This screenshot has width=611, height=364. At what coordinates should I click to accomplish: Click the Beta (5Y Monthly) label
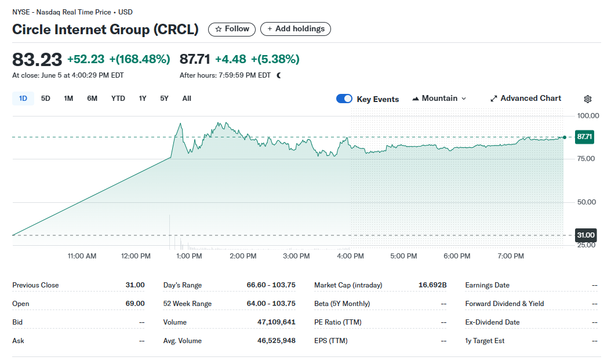tap(342, 304)
